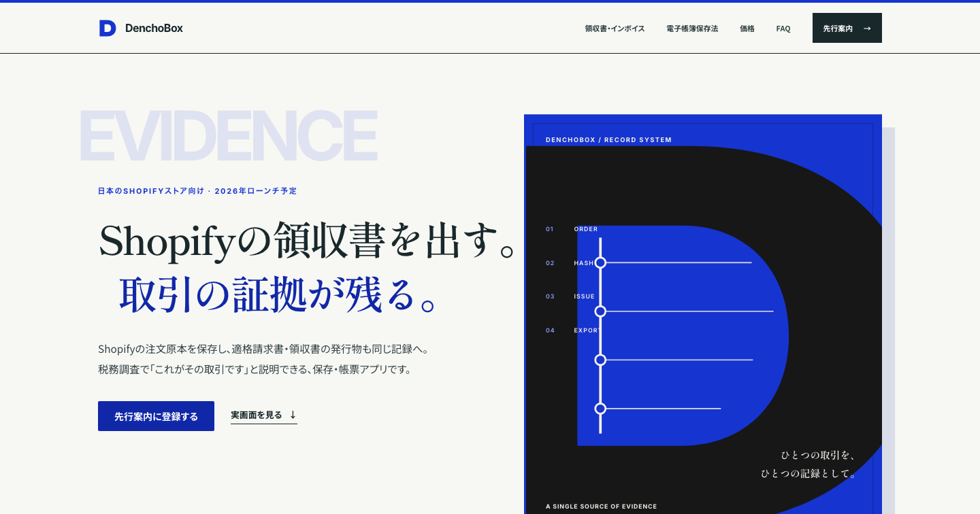Open the 電子帳簿保存法 nav item

tap(692, 29)
